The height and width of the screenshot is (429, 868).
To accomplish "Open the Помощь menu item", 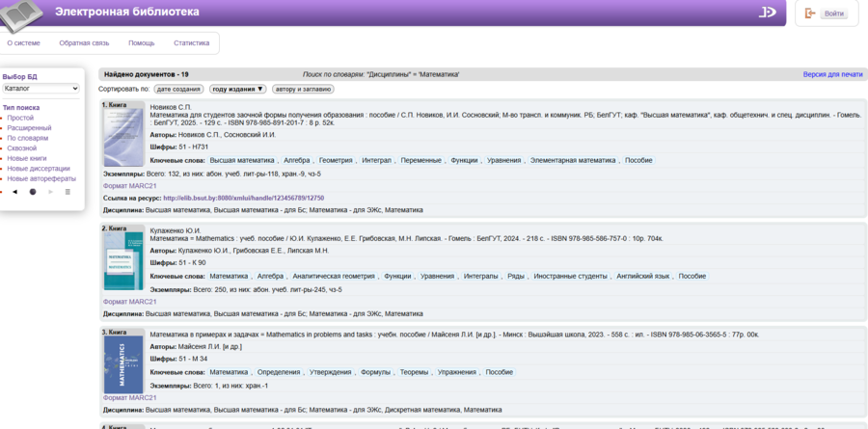I will [141, 42].
